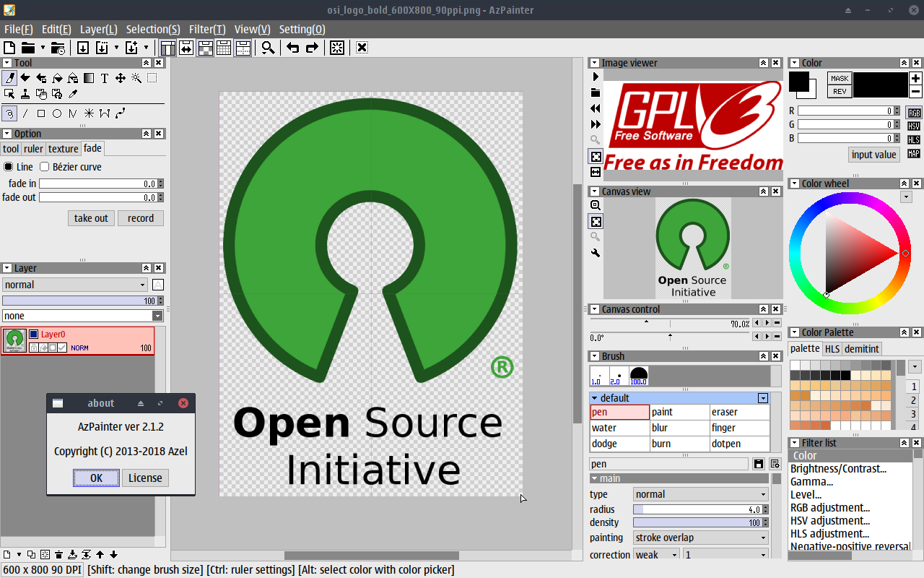Open the Tool panel arrow menu
Screen dimensions: 924x578
pyautogui.click(x=7, y=63)
